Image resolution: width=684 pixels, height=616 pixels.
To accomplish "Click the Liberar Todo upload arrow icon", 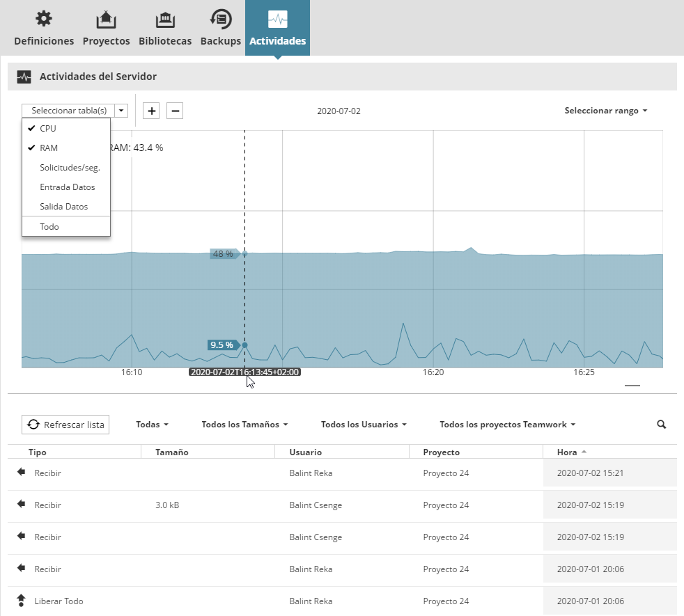I will click(21, 601).
